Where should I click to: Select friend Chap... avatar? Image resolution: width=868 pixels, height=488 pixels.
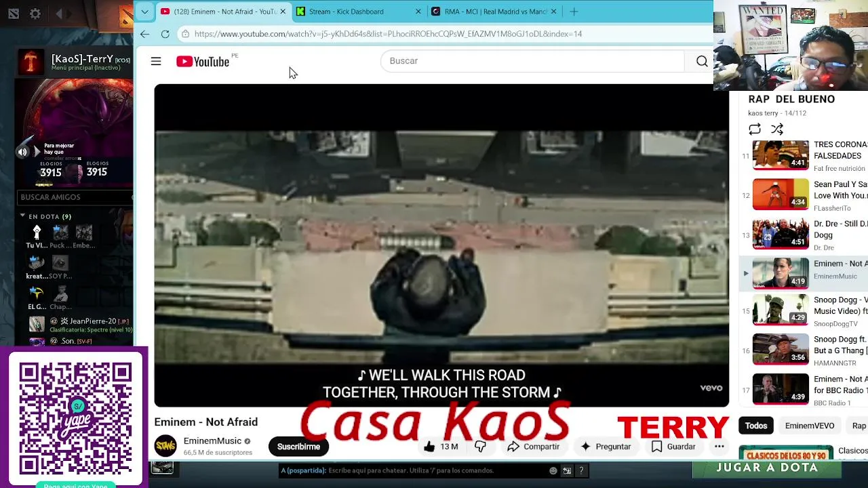coord(60,293)
